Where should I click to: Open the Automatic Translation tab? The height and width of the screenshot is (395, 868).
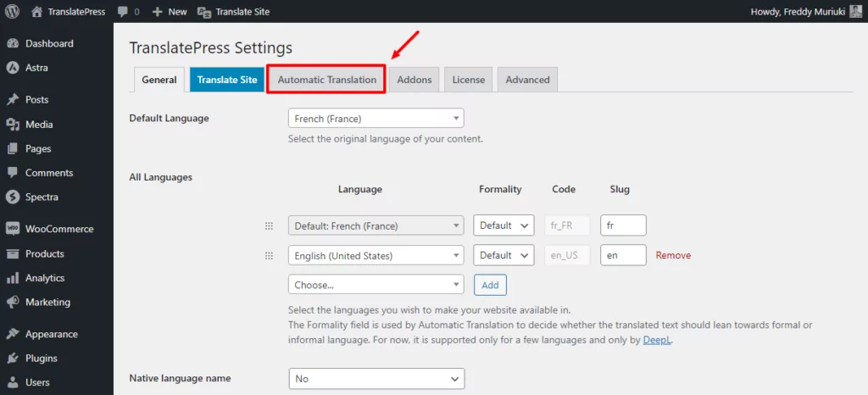(x=326, y=80)
